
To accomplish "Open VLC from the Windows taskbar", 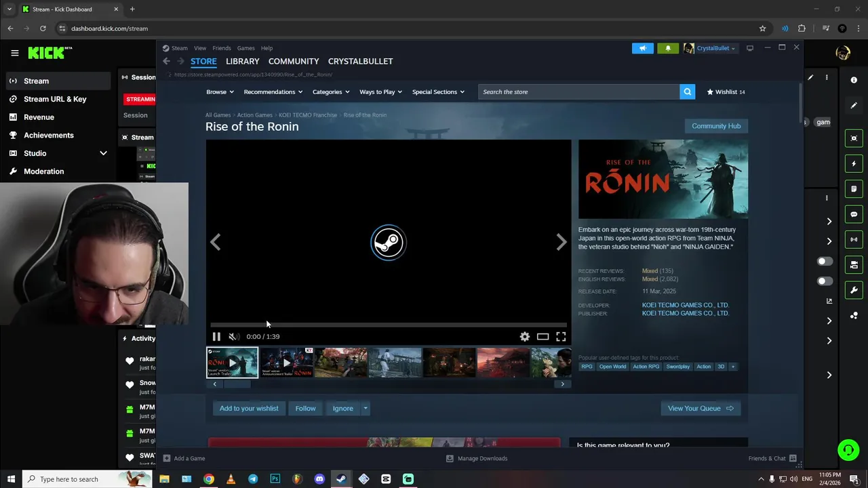I will (231, 479).
